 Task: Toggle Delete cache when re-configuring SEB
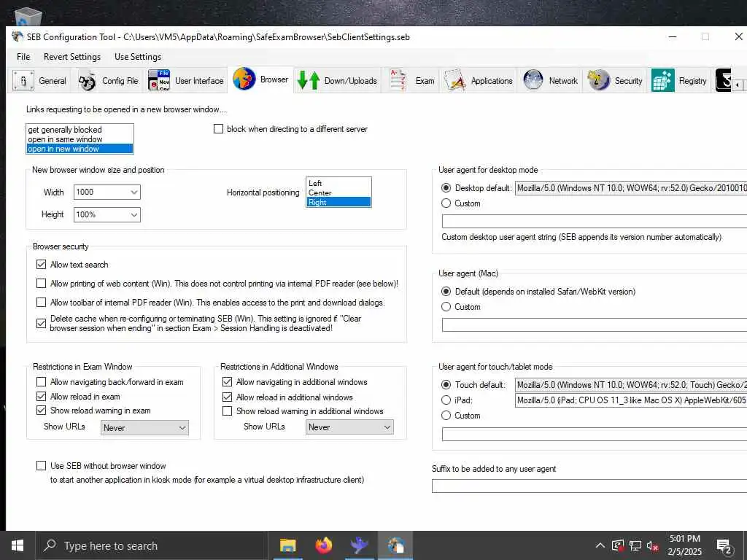42,323
